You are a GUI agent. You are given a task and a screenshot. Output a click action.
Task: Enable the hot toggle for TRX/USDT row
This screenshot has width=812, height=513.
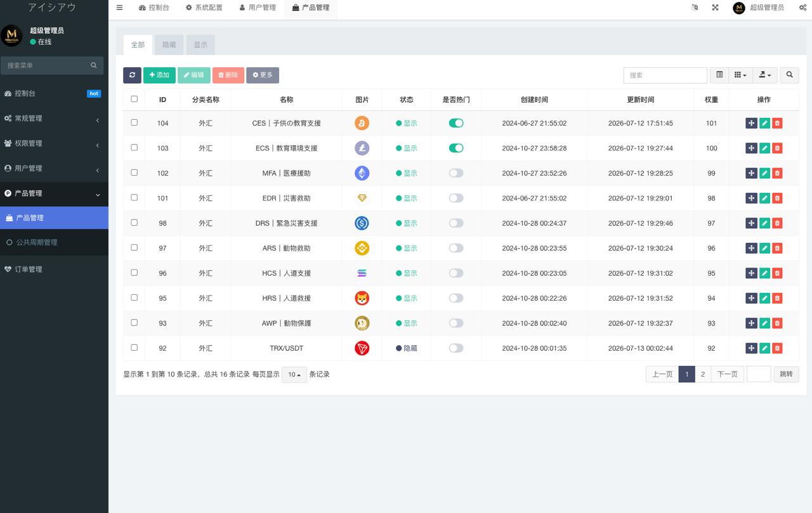point(456,348)
